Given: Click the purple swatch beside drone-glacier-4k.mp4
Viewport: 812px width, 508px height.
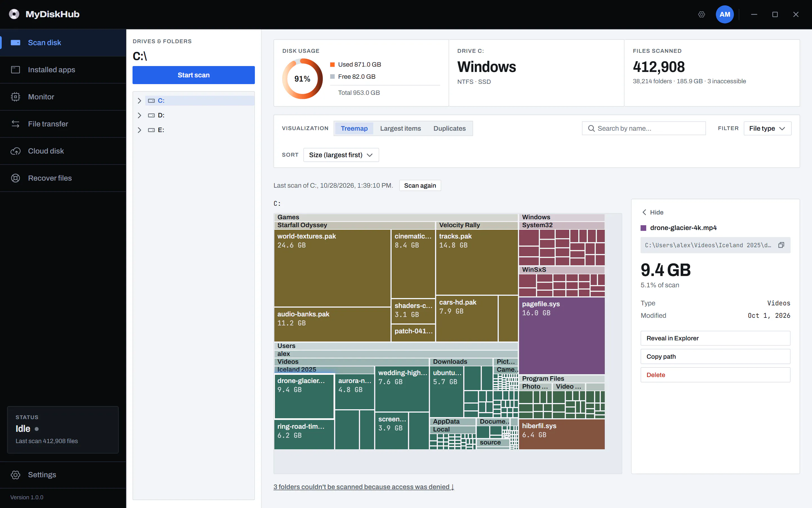Looking at the screenshot, I should [644, 228].
